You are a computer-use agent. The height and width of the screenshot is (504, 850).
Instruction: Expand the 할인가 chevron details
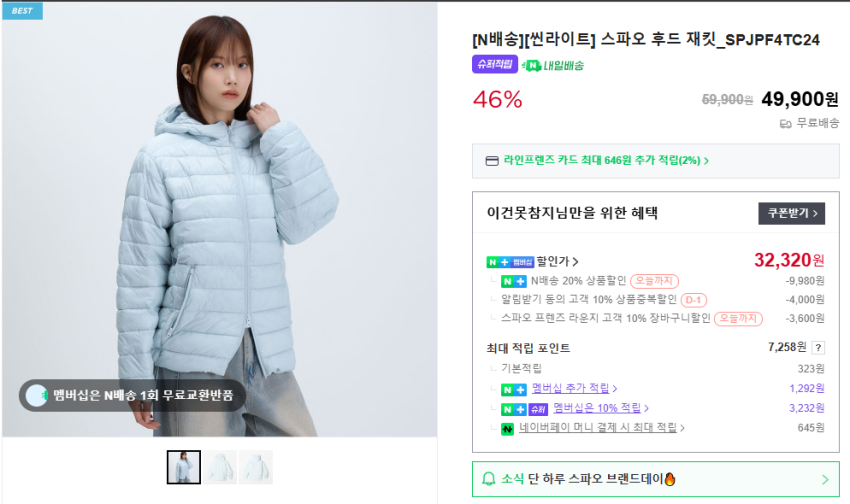575,262
